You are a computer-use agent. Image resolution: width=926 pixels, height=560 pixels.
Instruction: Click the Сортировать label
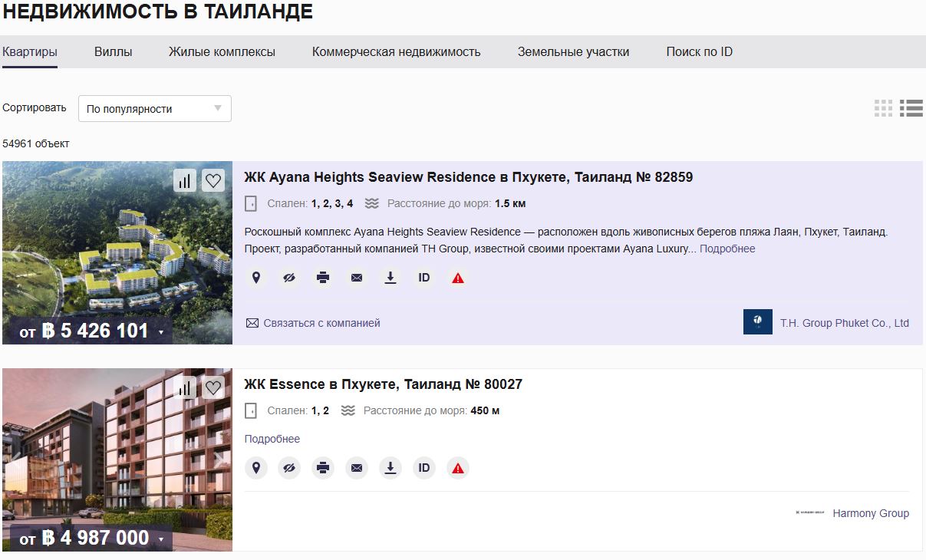[x=35, y=107]
